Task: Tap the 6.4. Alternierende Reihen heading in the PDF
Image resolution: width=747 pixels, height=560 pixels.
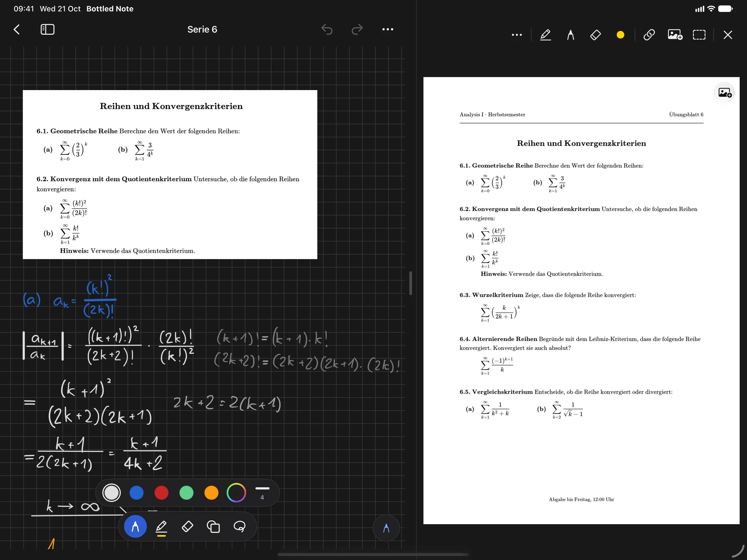Action: (498, 339)
